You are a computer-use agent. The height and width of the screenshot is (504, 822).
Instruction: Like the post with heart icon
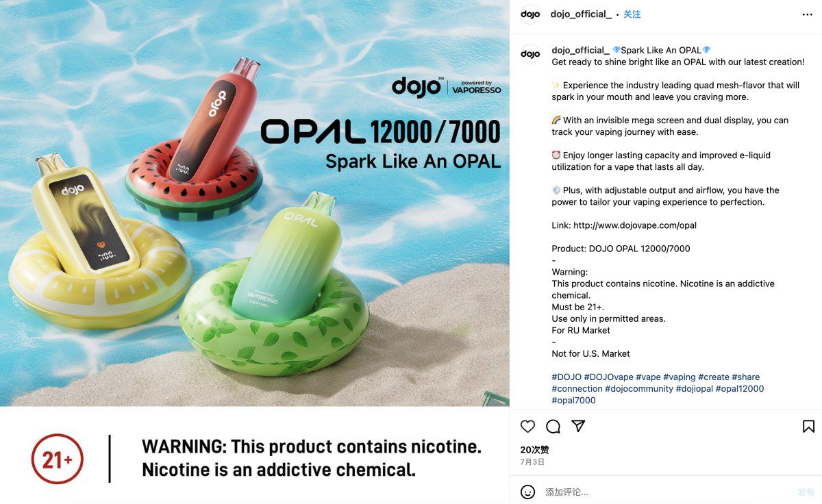click(x=527, y=427)
